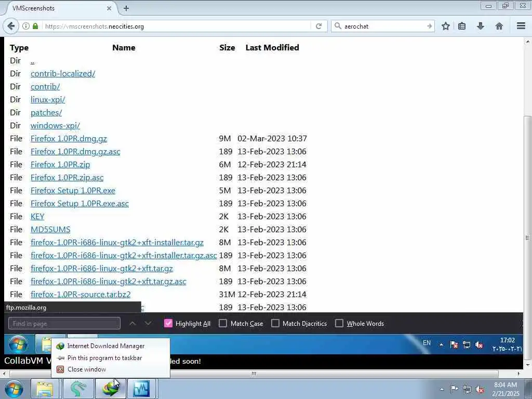Open the KEY file link
This screenshot has width=532, height=399.
(x=37, y=217)
